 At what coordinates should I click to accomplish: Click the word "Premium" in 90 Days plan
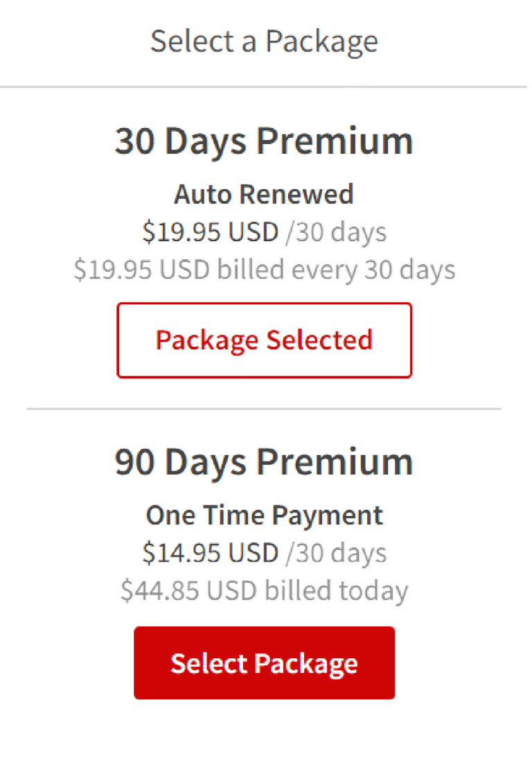335,462
